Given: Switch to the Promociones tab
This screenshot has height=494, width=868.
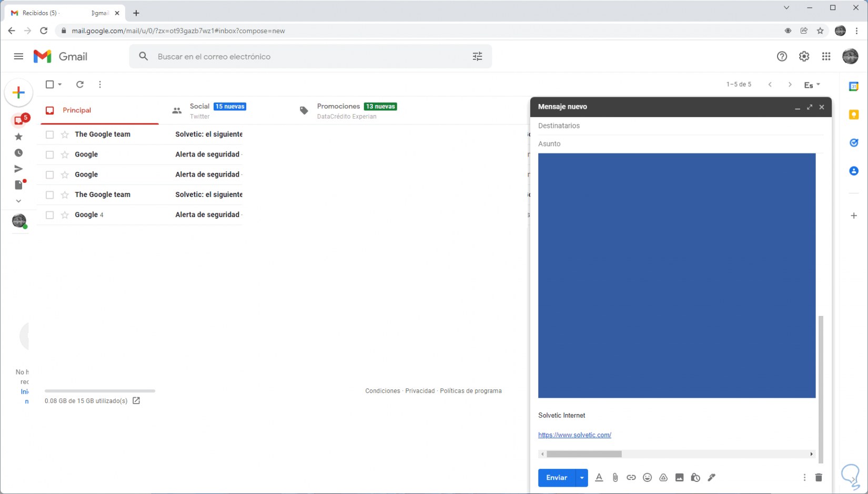Looking at the screenshot, I should point(352,110).
